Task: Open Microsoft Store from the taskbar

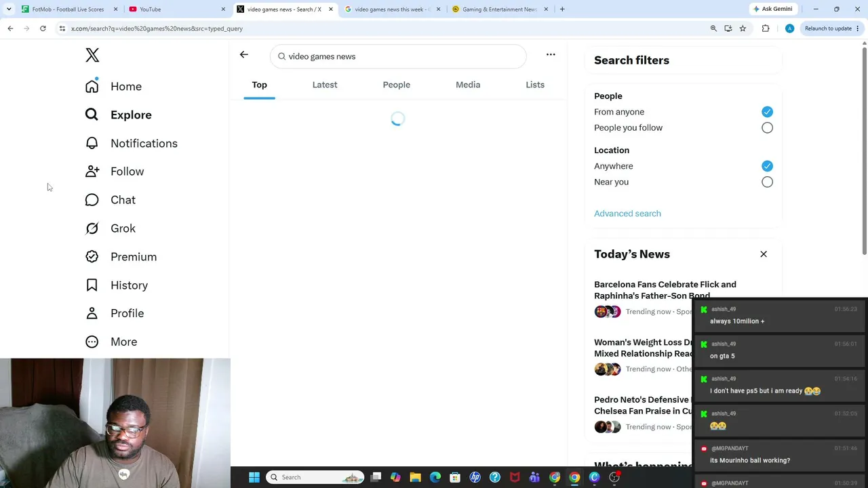Action: click(x=455, y=477)
